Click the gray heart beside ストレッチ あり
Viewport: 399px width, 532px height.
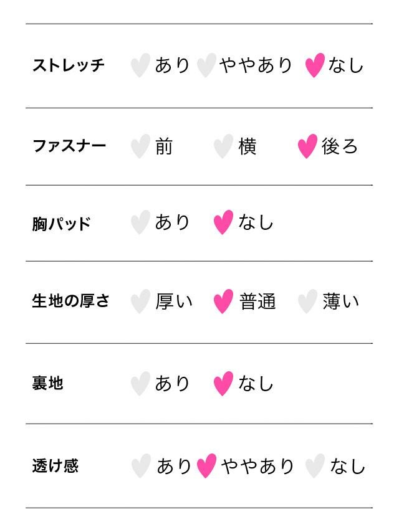(x=141, y=65)
